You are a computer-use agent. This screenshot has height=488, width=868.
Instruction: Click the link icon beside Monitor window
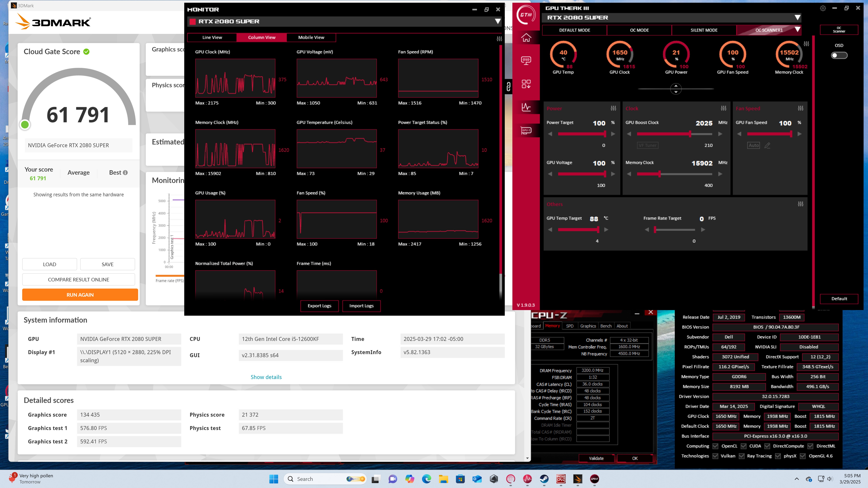tap(508, 87)
